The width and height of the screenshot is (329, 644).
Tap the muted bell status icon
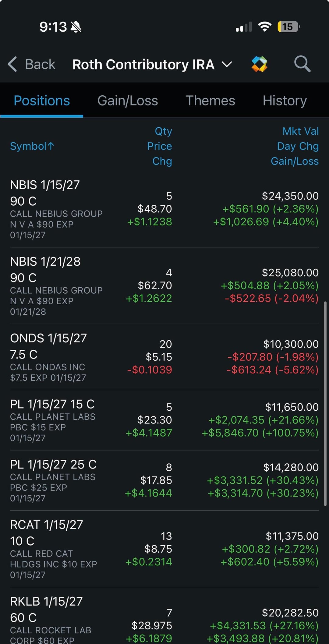pyautogui.click(x=76, y=27)
